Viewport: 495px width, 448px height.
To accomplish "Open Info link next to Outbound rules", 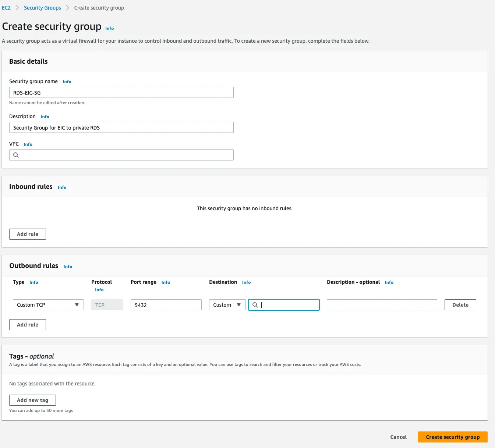I will click(68, 267).
